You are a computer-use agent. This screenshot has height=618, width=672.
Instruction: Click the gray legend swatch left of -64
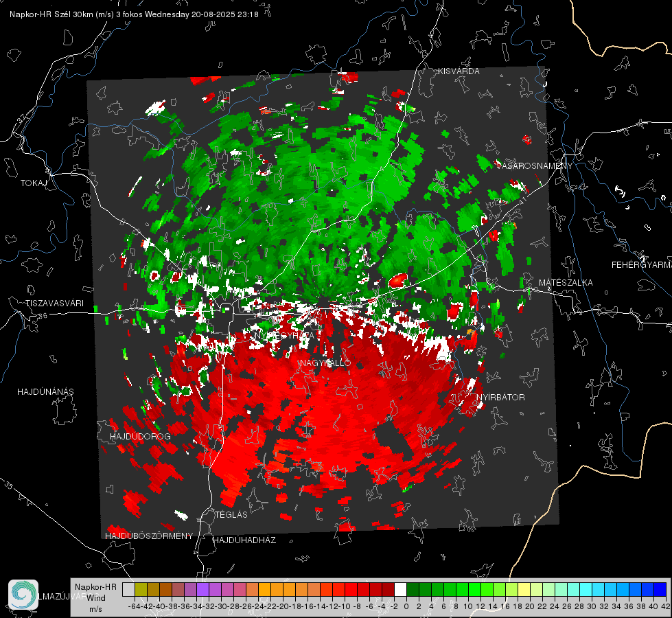click(128, 589)
